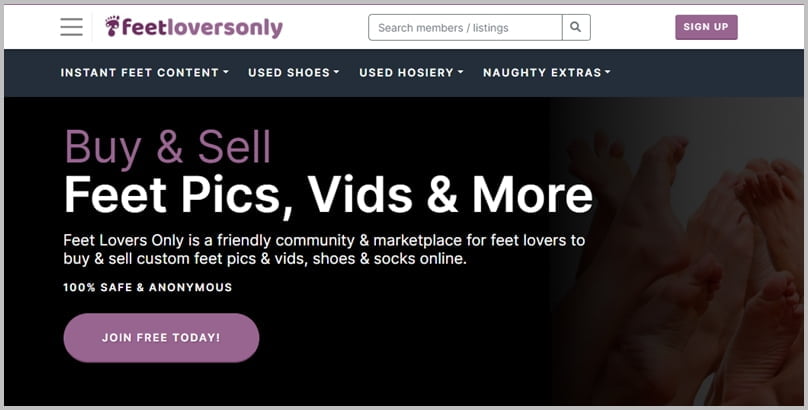Viewport: 808px width, 410px height.
Task: Click the purple Buy & Sell heading
Action: coord(167,148)
